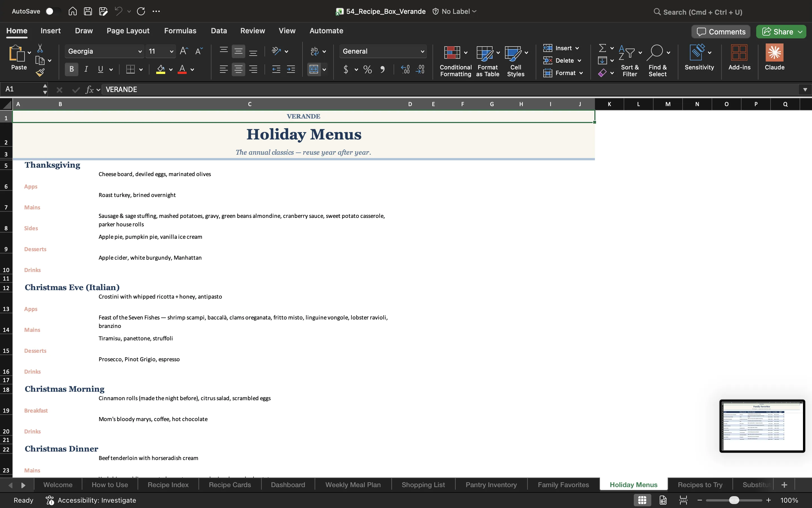Screen dimensions: 812x508
Task: Click the Increase Font Size icon
Action: coord(184,51)
